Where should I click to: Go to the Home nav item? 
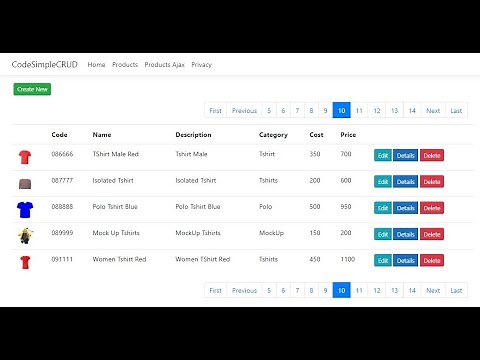[x=96, y=65]
